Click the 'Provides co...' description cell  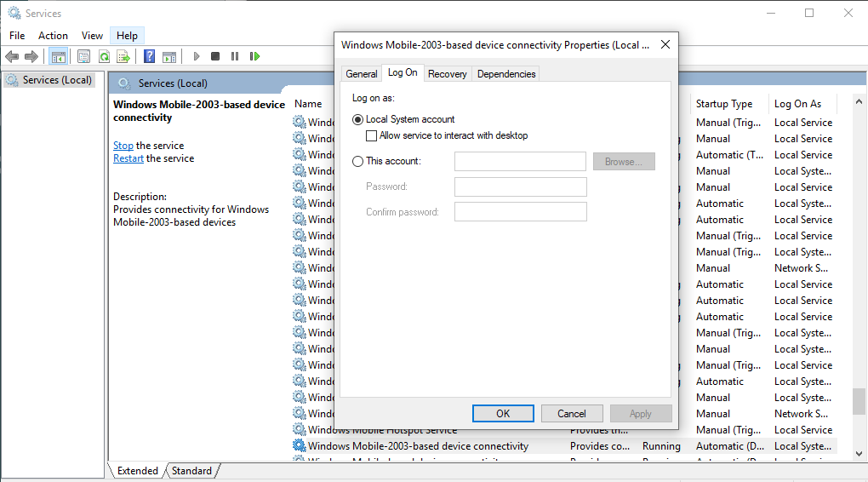pos(600,446)
